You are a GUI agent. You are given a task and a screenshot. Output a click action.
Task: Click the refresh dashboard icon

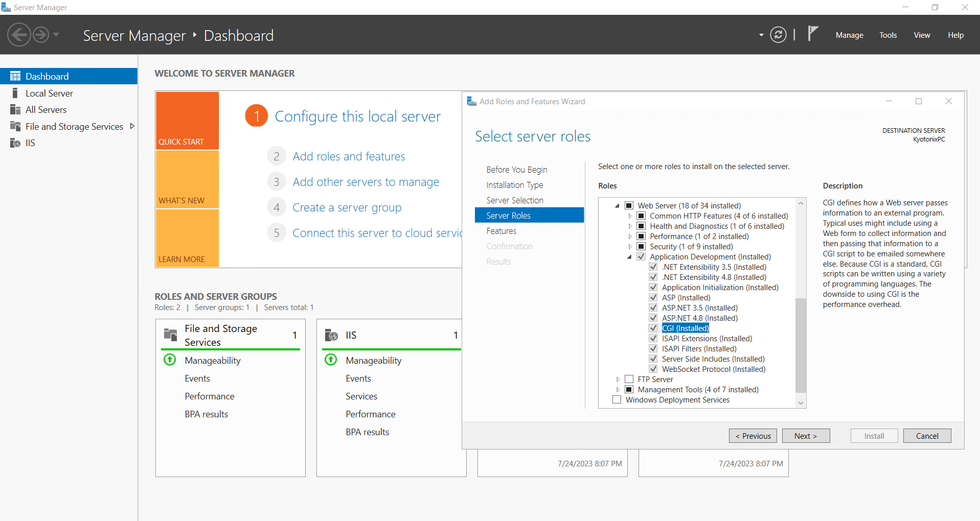(x=778, y=35)
